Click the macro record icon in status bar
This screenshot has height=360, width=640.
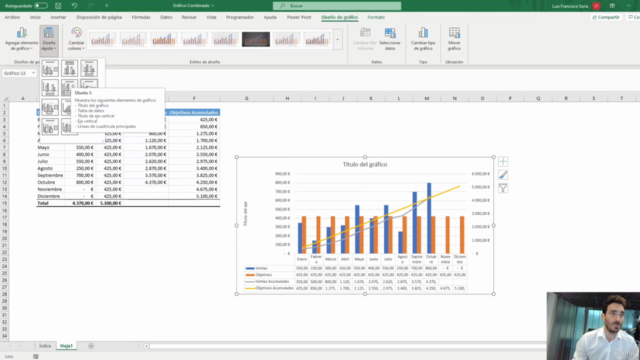pyautogui.click(x=36, y=356)
